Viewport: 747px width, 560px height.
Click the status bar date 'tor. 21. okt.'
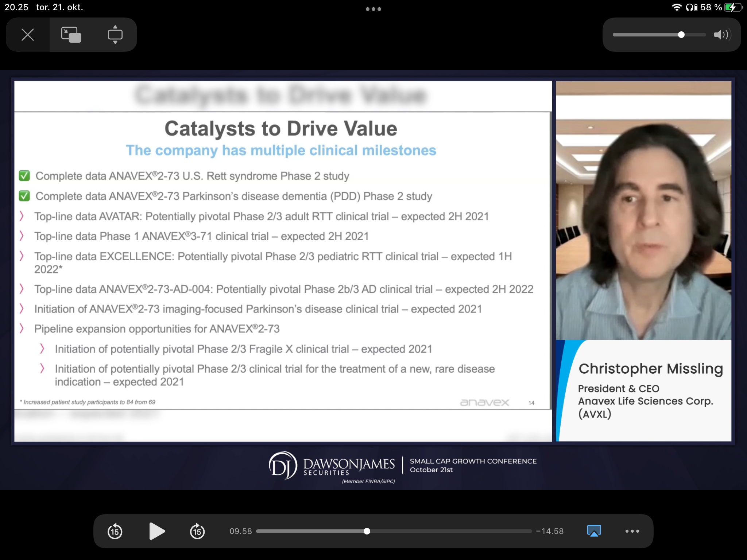point(59,7)
